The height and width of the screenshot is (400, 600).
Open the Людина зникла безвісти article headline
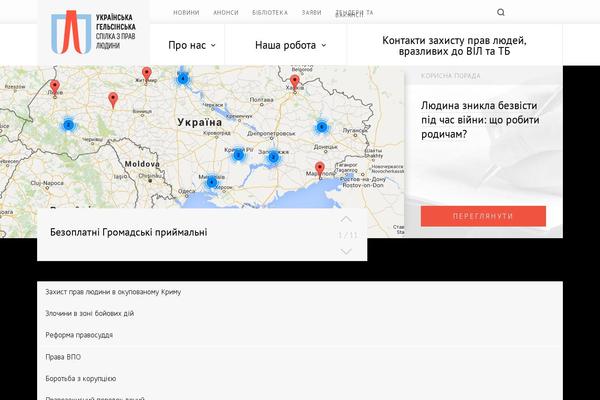(x=480, y=120)
